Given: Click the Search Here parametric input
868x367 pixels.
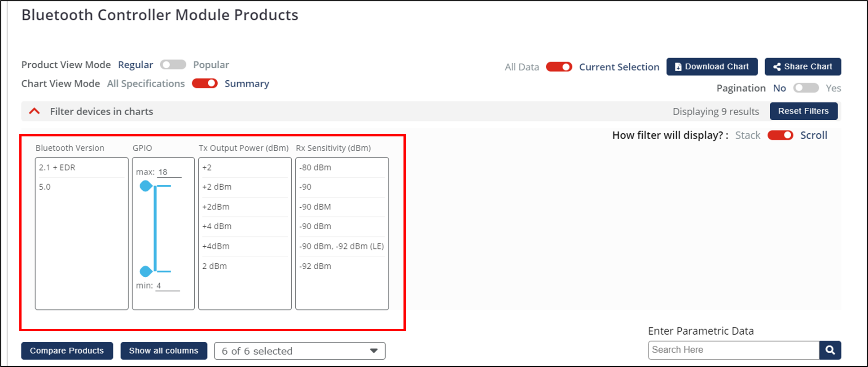Looking at the screenshot, I should 734,350.
